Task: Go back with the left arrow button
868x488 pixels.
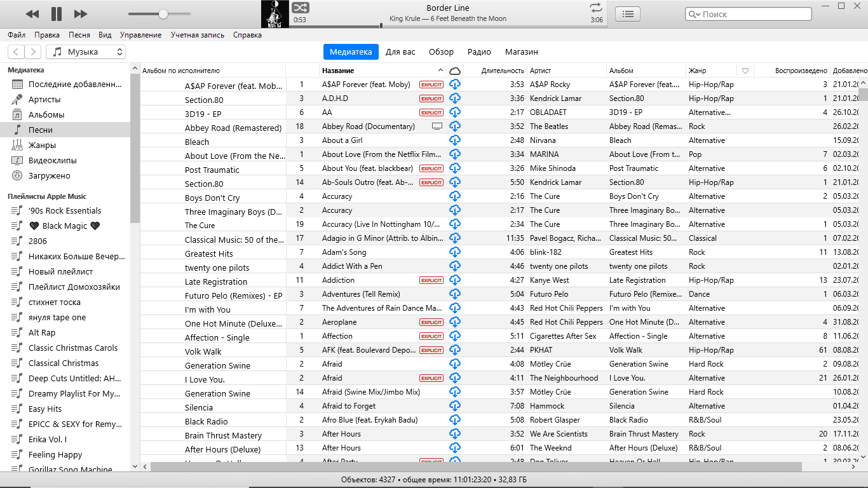Action: [x=16, y=52]
